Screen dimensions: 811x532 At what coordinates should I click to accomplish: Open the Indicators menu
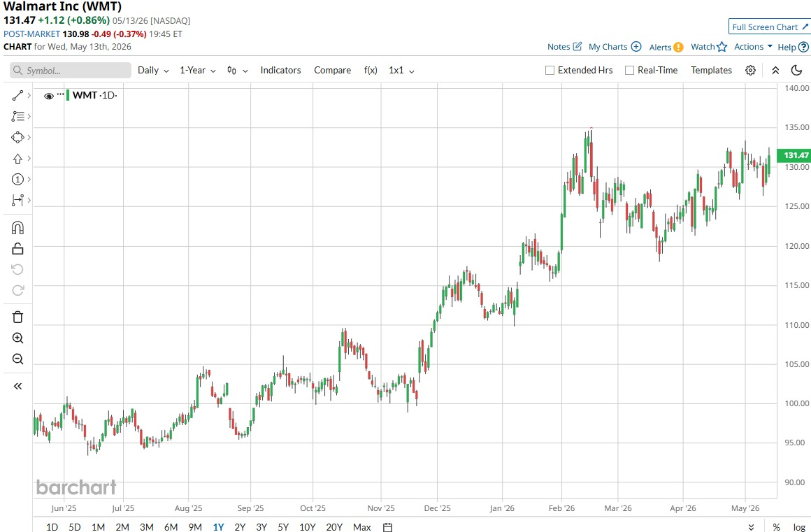[280, 71]
